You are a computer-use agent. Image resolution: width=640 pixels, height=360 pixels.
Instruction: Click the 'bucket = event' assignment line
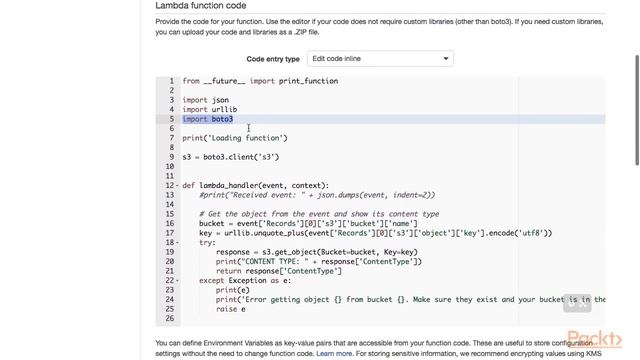click(x=308, y=224)
